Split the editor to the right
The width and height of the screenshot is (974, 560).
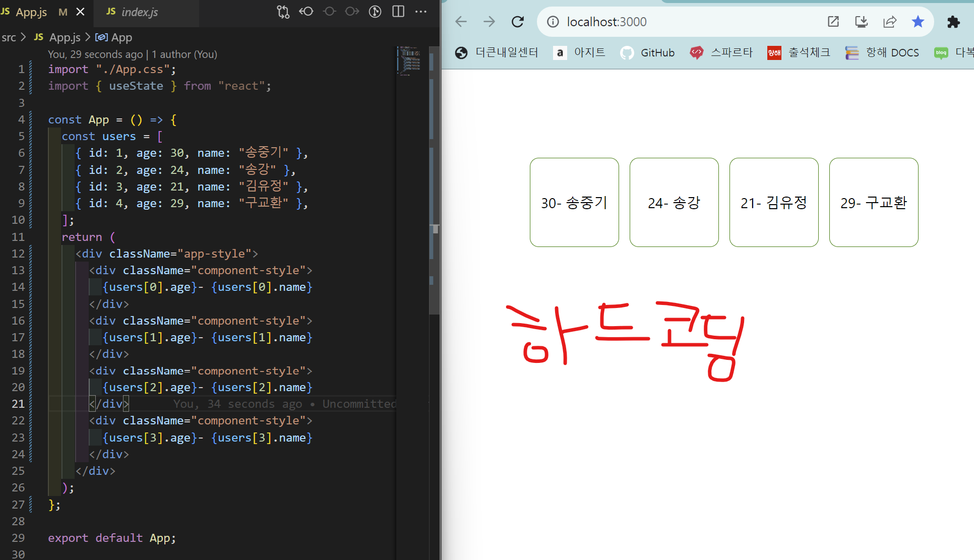[398, 12]
